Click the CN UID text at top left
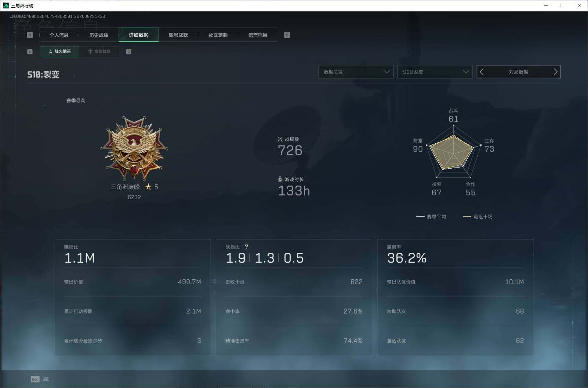The height and width of the screenshot is (388, 588). 57,17
